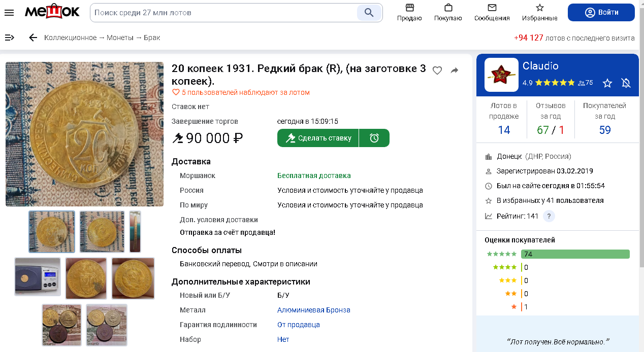Click the Войти login button
The image size is (644, 352).
click(601, 13)
